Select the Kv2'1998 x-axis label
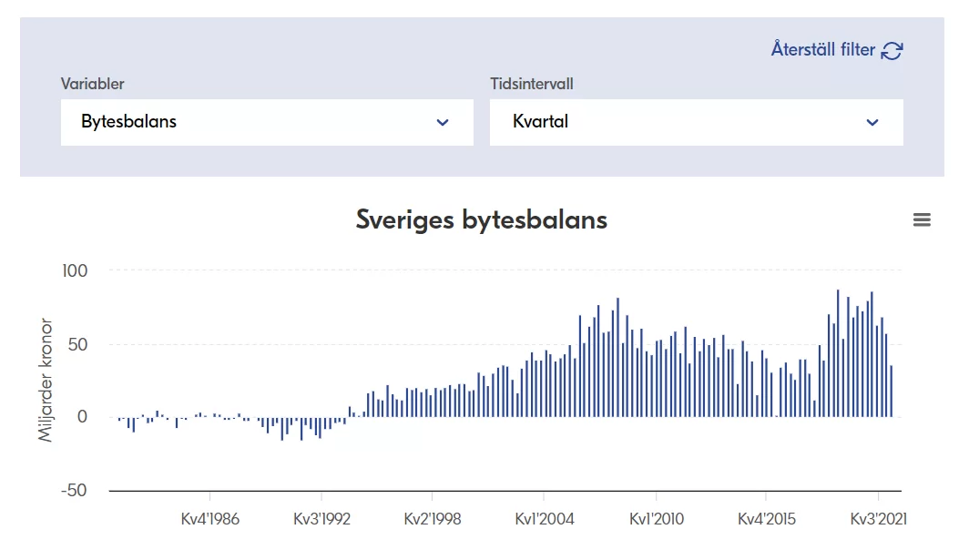Screen dimensions: 979x560 433,519
